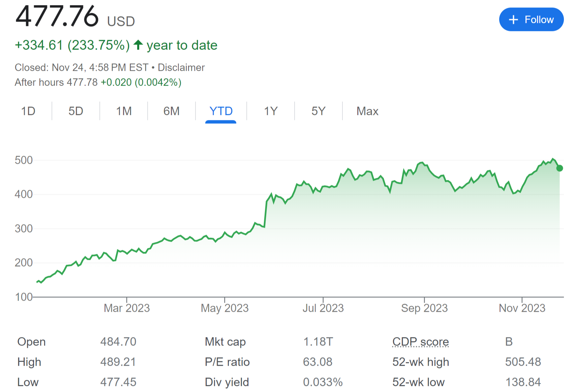
Task: Open the Disclaimer link
Action: point(181,67)
